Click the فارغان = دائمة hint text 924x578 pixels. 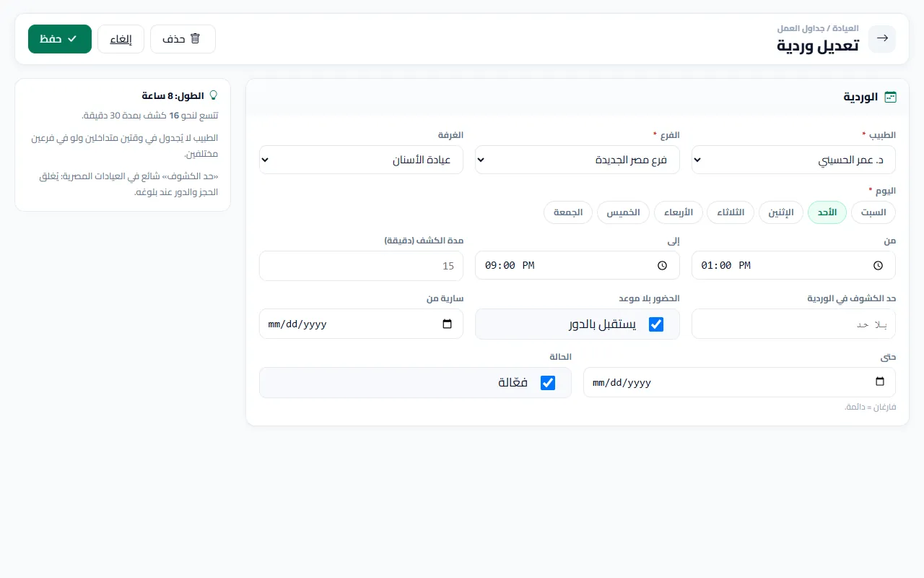pos(870,407)
